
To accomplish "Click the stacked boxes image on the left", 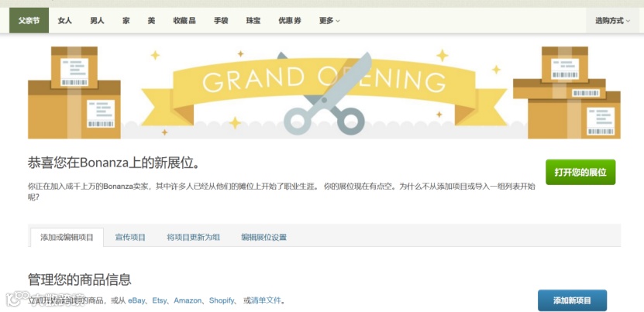I will click(x=74, y=92).
